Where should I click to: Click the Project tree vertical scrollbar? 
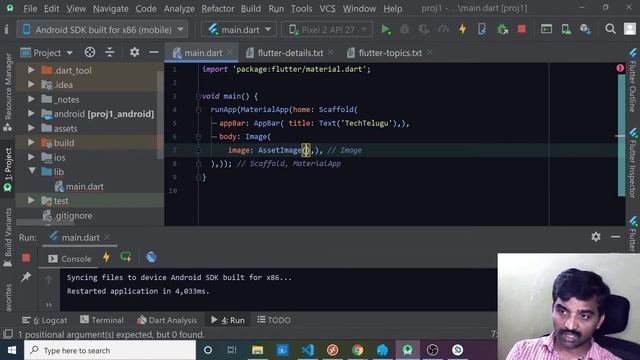point(160,115)
